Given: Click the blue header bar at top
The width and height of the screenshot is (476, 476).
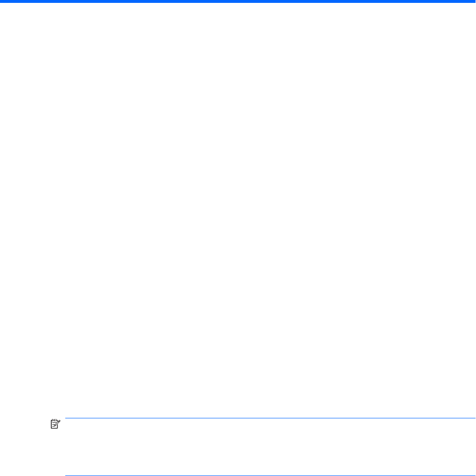Looking at the screenshot, I should point(238,1).
